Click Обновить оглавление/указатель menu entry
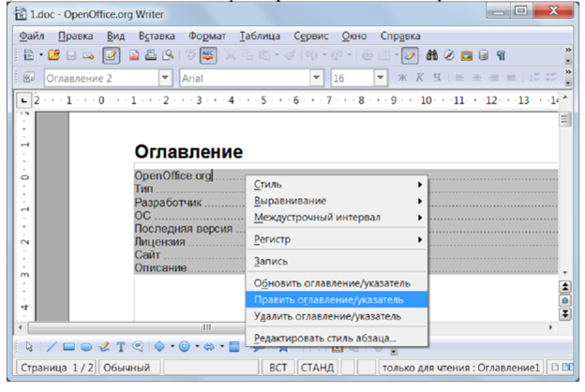The width and height of the screenshot is (585, 392). (331, 282)
